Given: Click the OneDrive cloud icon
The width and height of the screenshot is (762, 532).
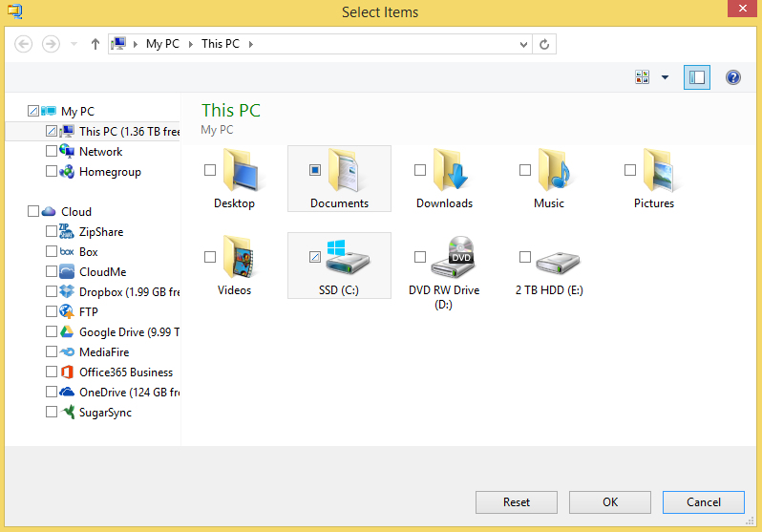Looking at the screenshot, I should (67, 392).
